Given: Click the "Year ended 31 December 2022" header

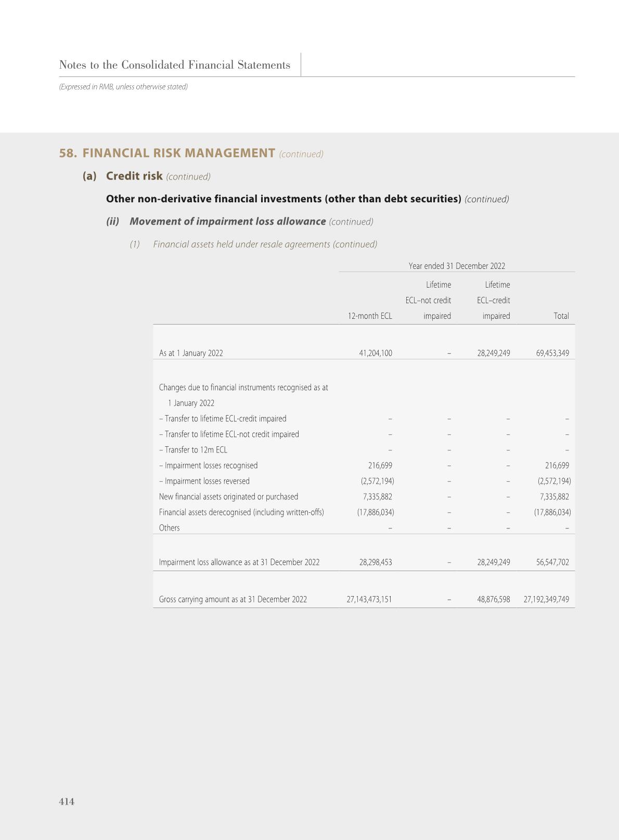Looking at the screenshot, I should point(456,266).
